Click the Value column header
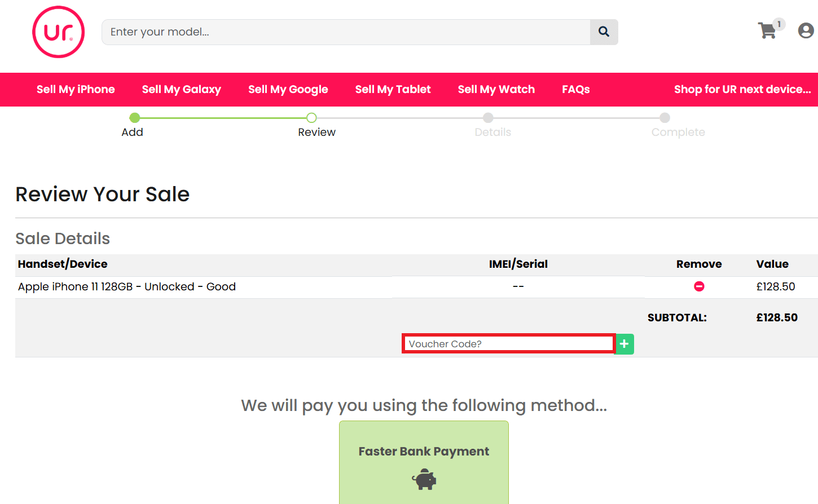The height and width of the screenshot is (504, 818). click(x=772, y=264)
